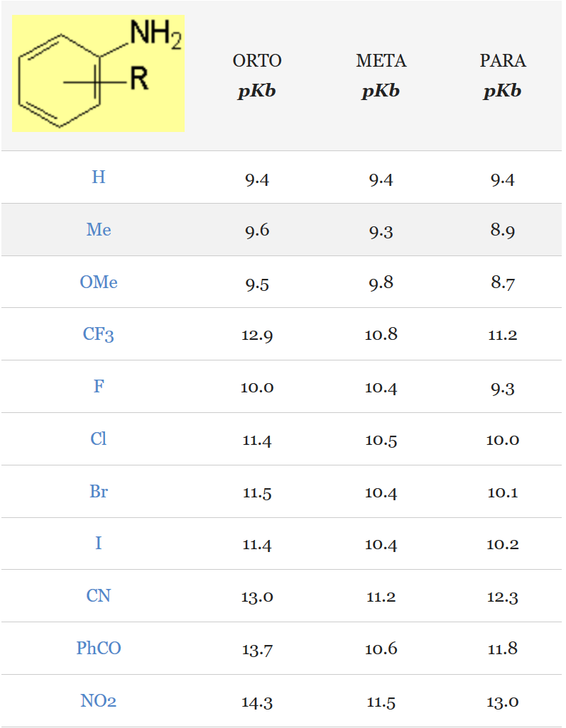Open the Me substituent link
The image size is (566, 728).
click(x=99, y=229)
